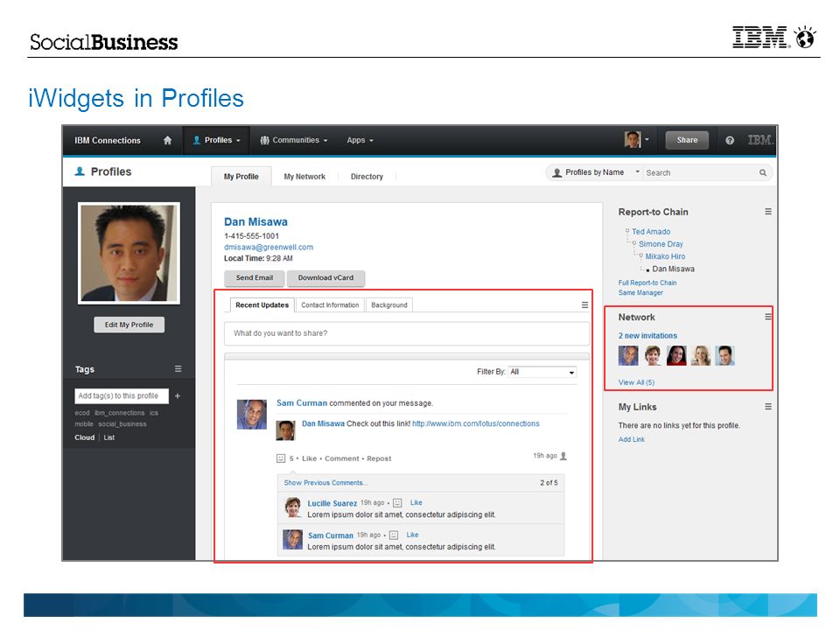Screen dimensions: 840x630
Task: Click the Ted Amado link
Action: (651, 231)
